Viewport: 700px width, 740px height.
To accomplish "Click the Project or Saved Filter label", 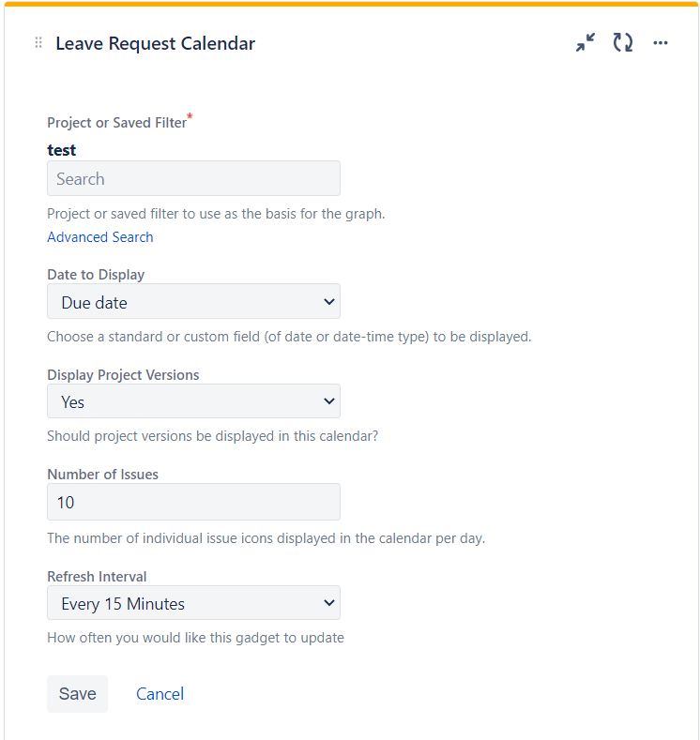I will click(116, 123).
